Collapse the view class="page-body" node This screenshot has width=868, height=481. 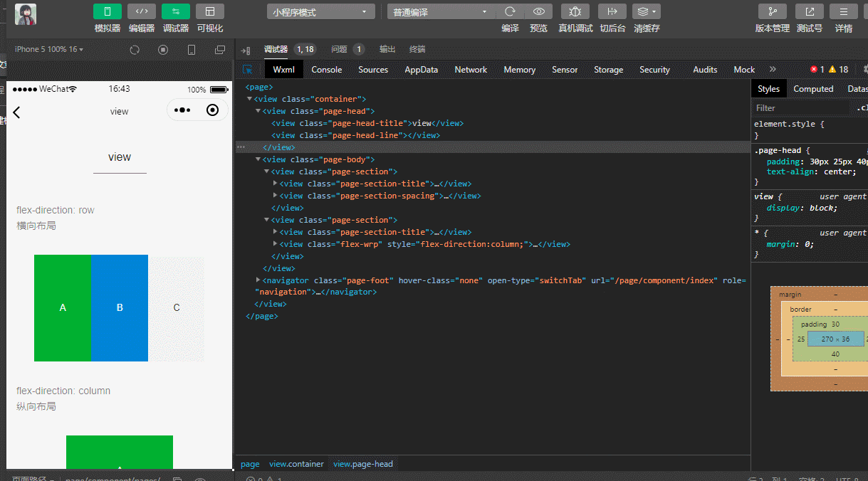coord(258,159)
